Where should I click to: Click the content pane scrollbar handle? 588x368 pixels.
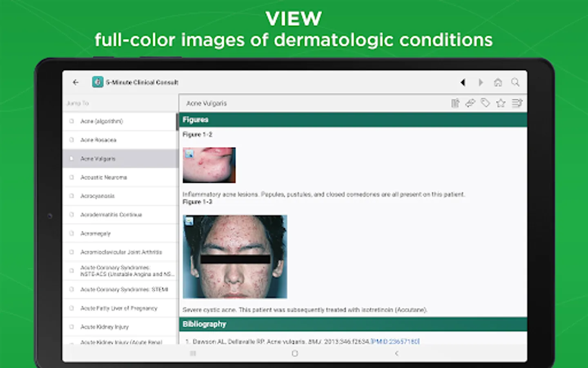(x=178, y=122)
